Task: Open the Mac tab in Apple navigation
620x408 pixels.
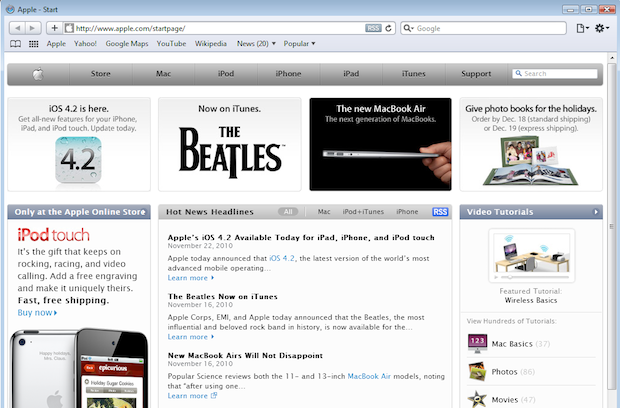Action: click(163, 74)
